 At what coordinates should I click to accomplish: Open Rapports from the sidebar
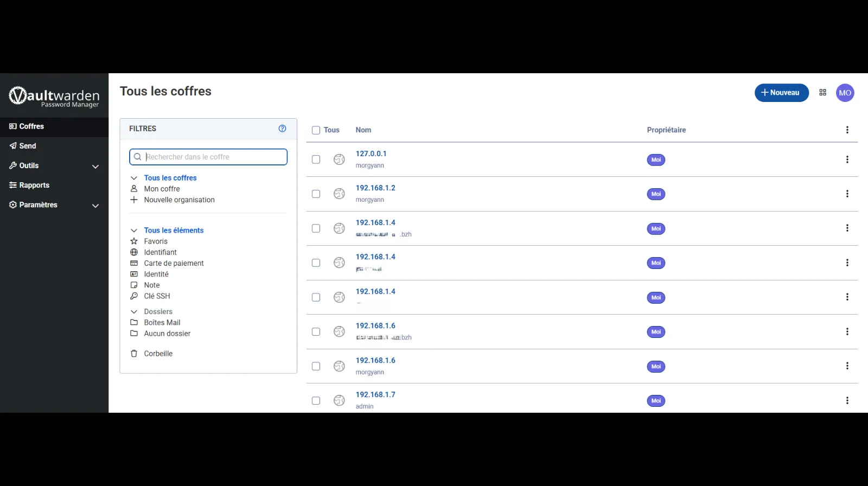click(x=34, y=186)
